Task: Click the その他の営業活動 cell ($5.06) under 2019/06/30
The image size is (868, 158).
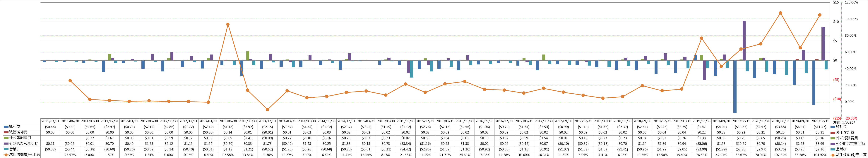Action: (702, 144)
